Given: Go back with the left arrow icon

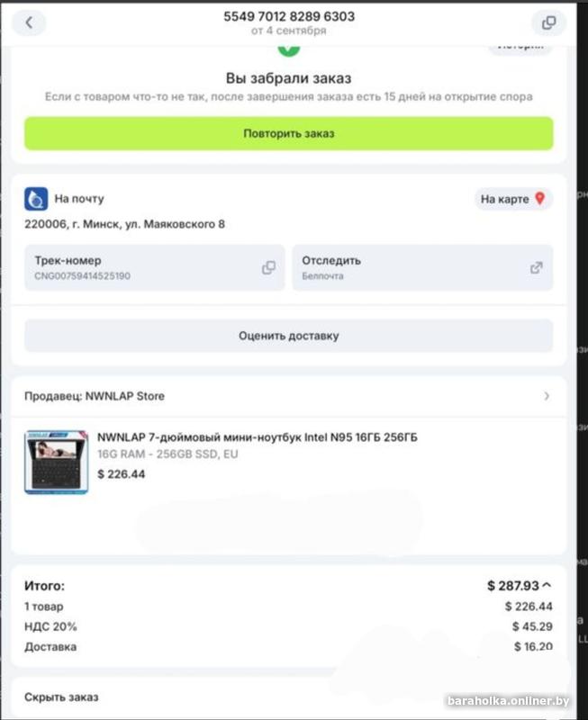Looking at the screenshot, I should tap(29, 22).
